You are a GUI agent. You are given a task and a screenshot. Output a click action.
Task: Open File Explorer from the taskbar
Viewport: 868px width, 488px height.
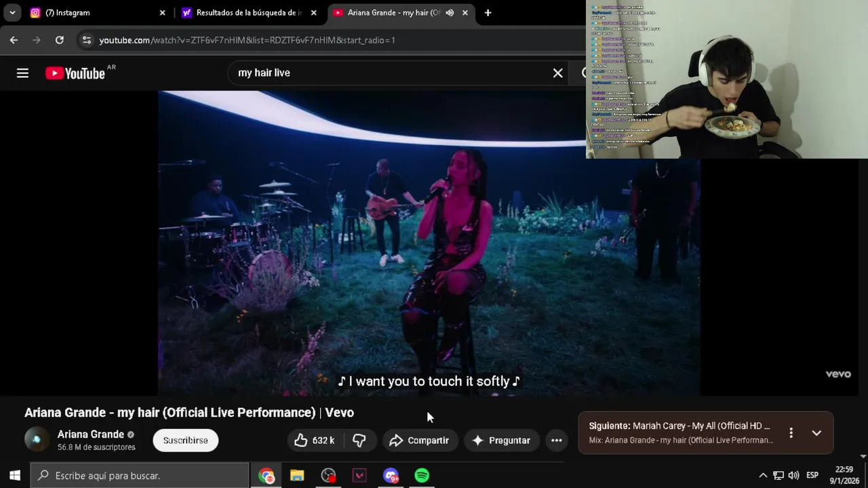pyautogui.click(x=297, y=476)
